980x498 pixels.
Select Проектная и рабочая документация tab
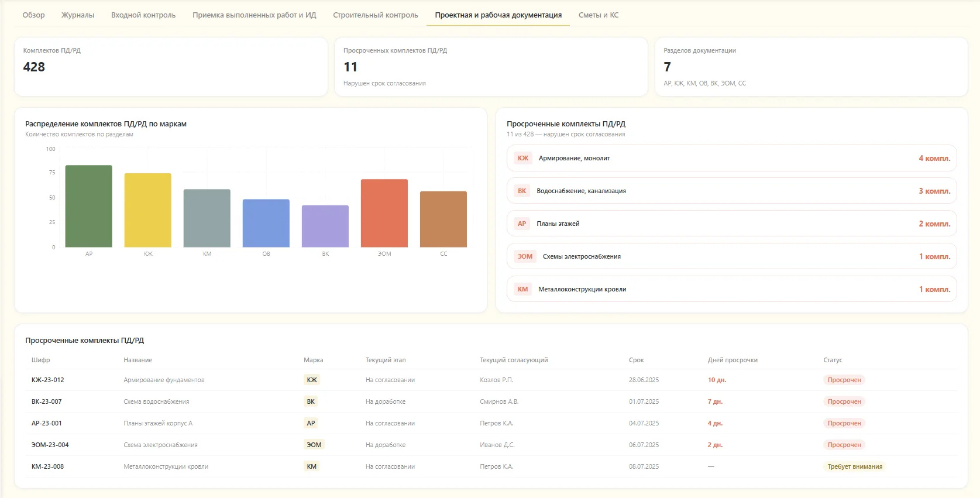(x=498, y=15)
